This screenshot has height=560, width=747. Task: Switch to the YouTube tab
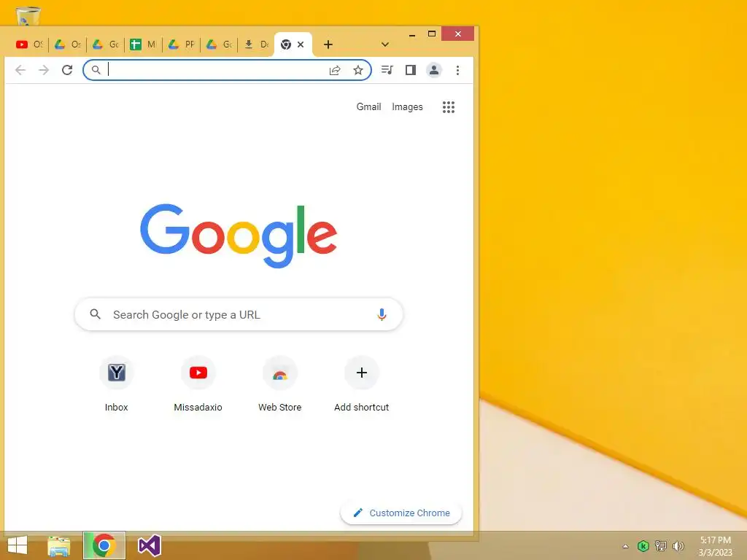(29, 44)
